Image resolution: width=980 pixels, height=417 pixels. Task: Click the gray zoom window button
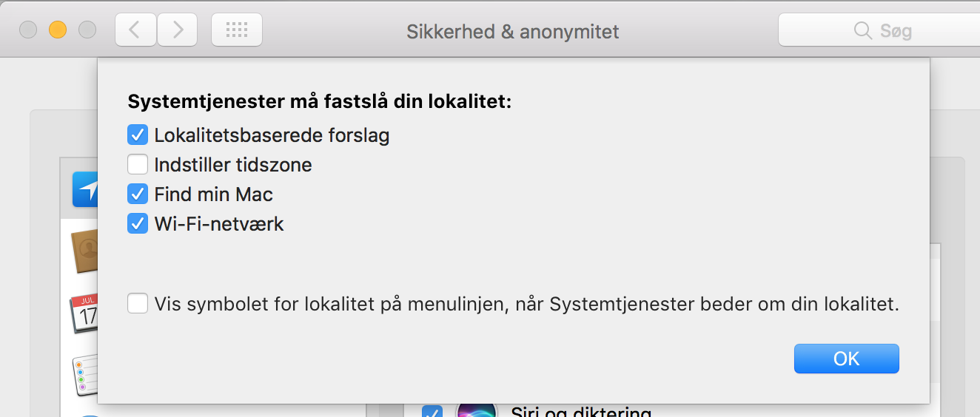[x=87, y=30]
